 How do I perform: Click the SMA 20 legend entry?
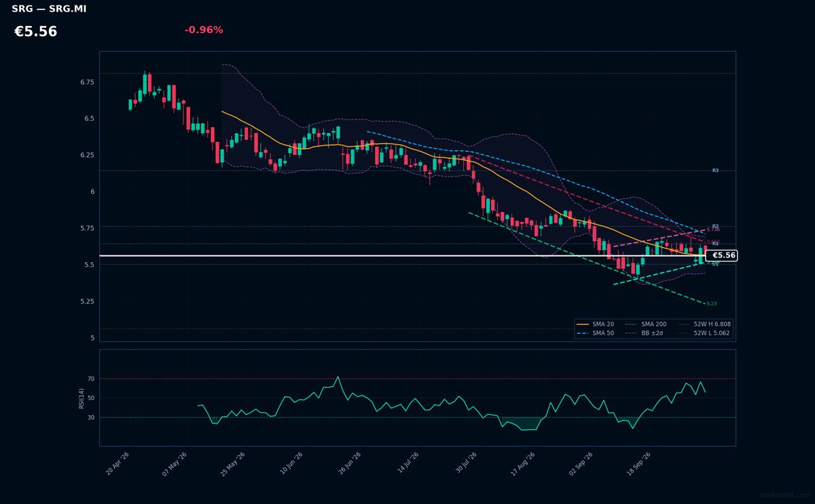[x=595, y=325]
